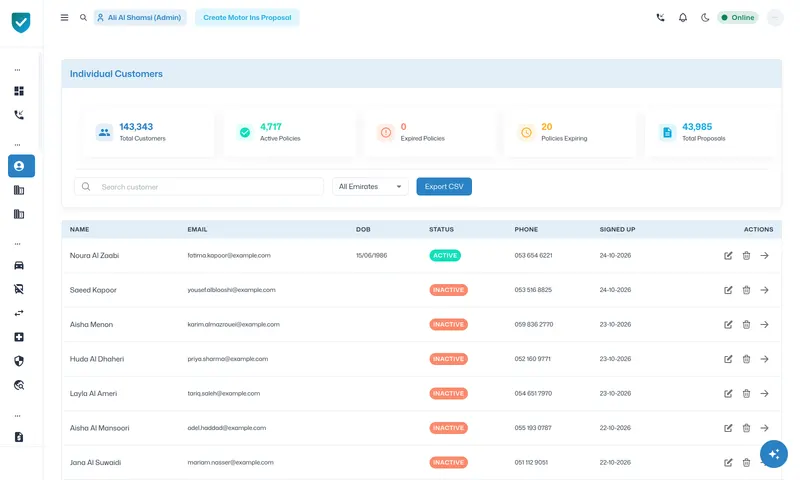Click the shield logo

(21, 22)
